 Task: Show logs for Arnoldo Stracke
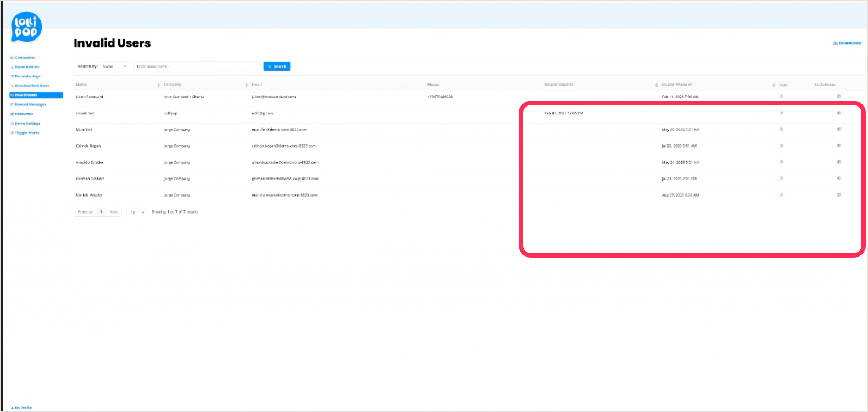coord(781,162)
